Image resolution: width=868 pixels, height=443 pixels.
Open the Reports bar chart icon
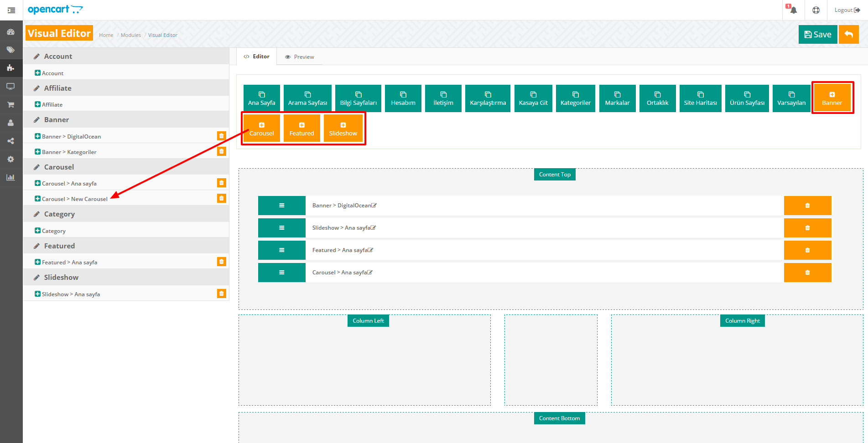coord(10,177)
